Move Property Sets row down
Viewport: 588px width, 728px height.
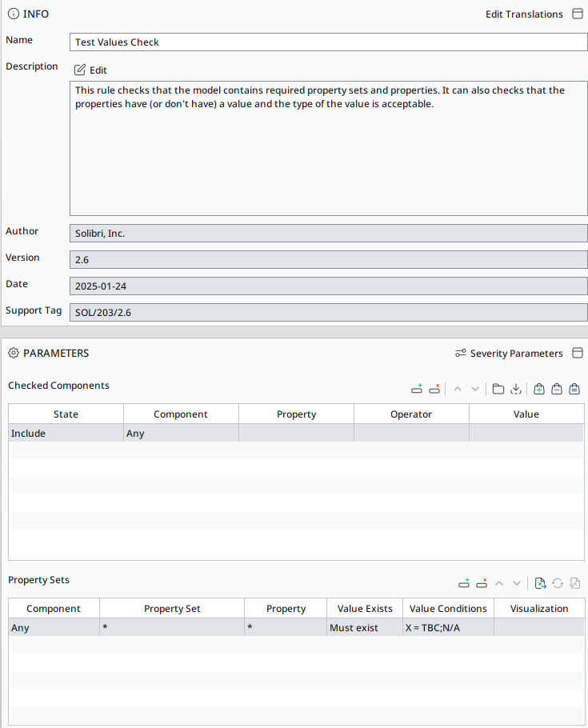point(517,584)
